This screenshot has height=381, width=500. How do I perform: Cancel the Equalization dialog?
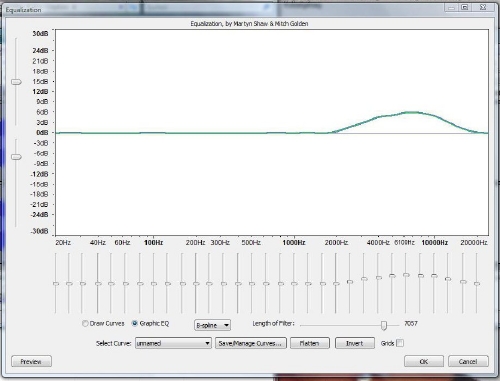point(468,361)
